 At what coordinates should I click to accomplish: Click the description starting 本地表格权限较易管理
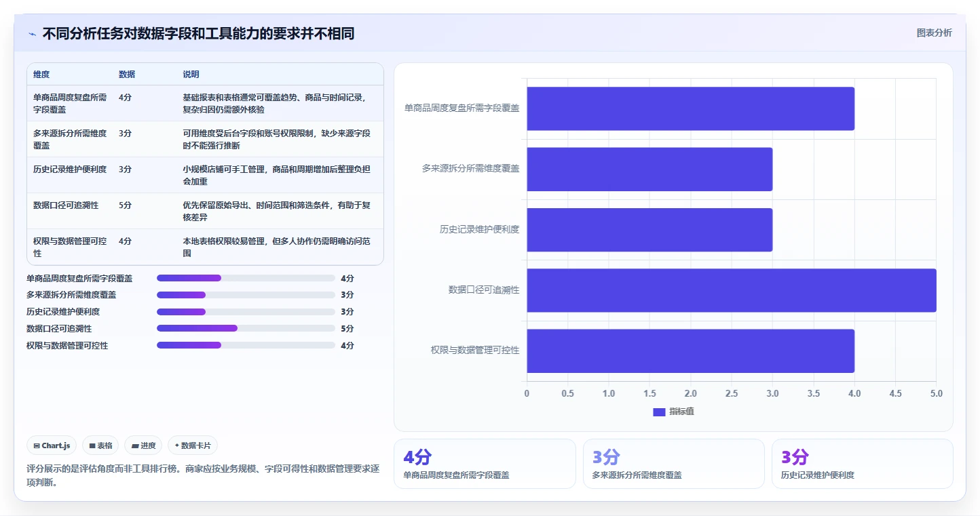click(x=277, y=247)
